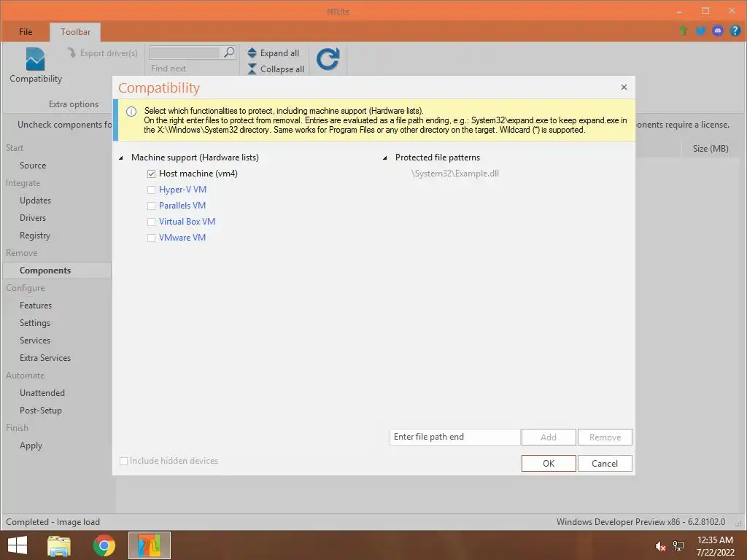Click the network tray icon
747x560 pixels.
coord(678,546)
